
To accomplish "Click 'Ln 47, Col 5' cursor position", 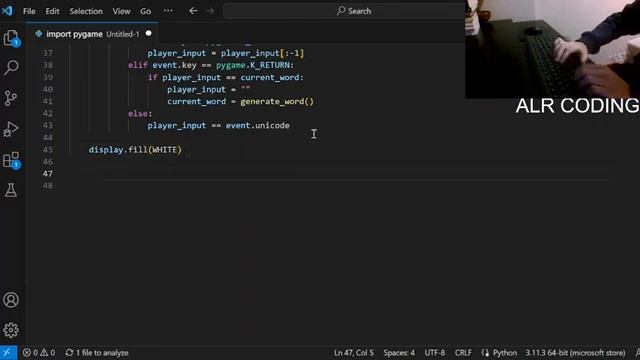I will 353,353.
